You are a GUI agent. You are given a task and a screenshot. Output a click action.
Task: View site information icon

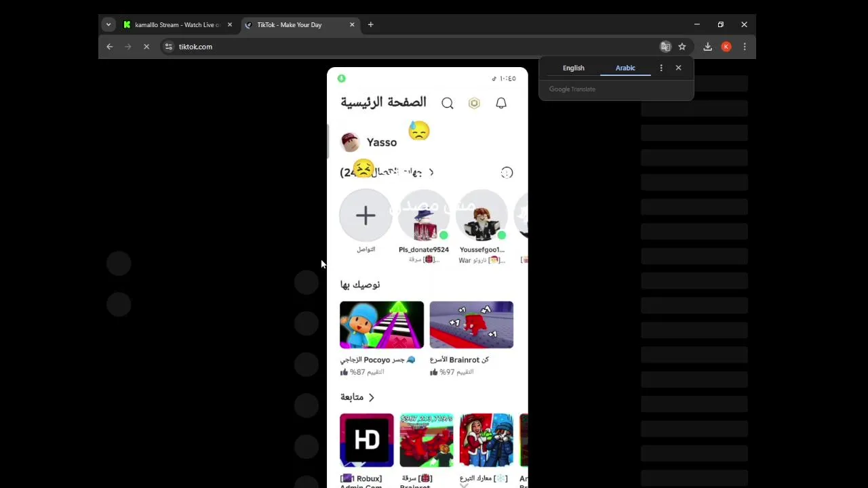(168, 47)
